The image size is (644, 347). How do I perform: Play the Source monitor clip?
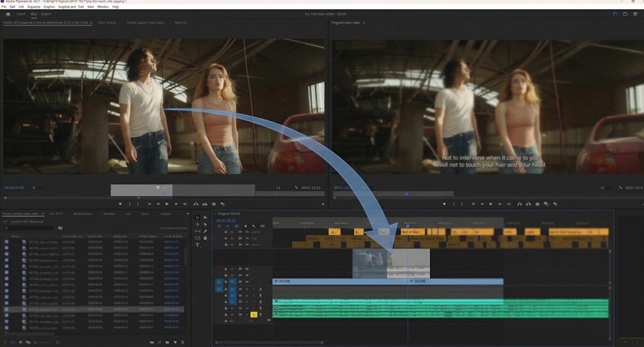pyautogui.click(x=167, y=204)
